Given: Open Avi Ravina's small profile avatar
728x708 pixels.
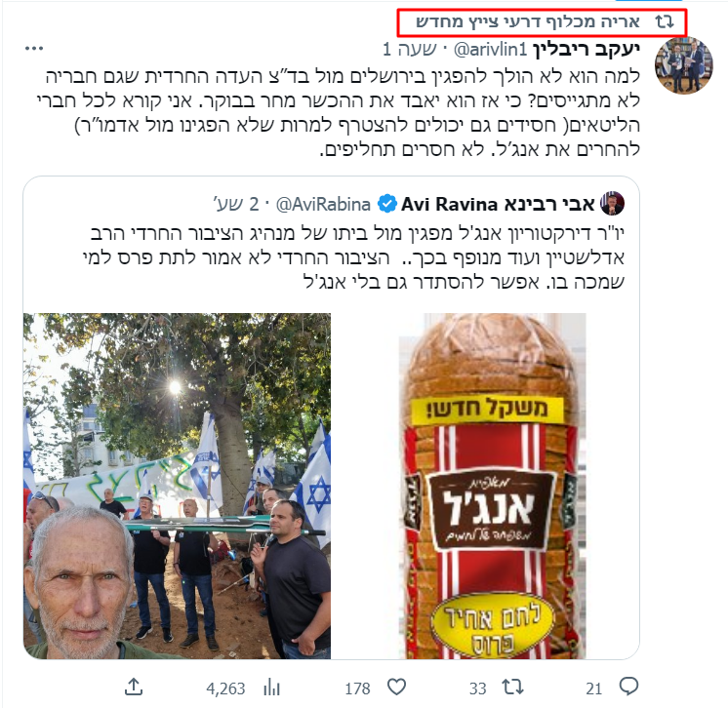Looking at the screenshot, I should 612,204.
